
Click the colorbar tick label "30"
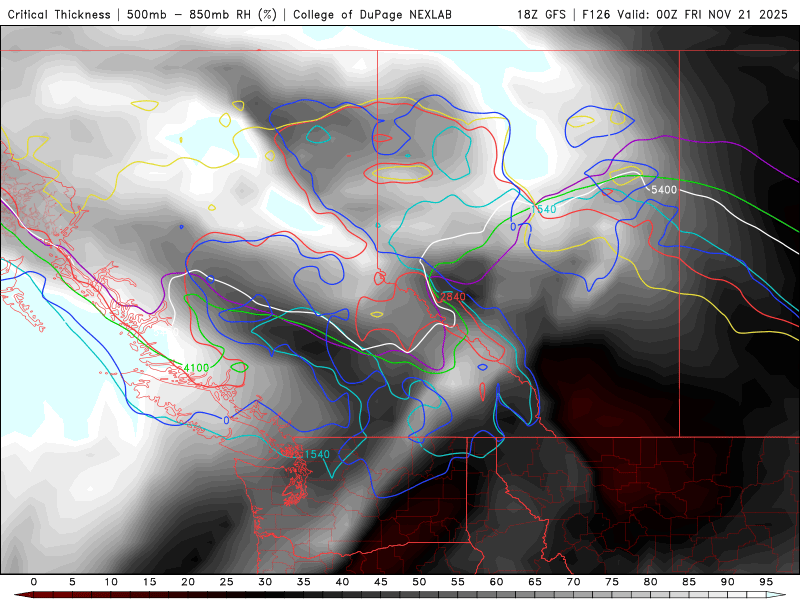coord(265,582)
